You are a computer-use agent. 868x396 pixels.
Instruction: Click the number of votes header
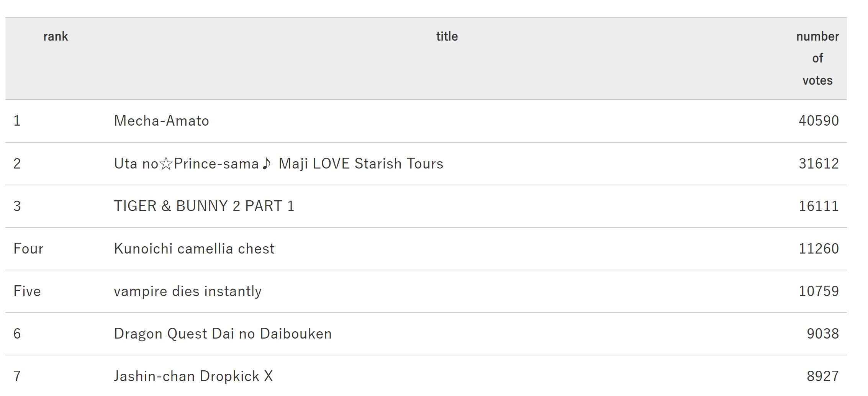817,58
